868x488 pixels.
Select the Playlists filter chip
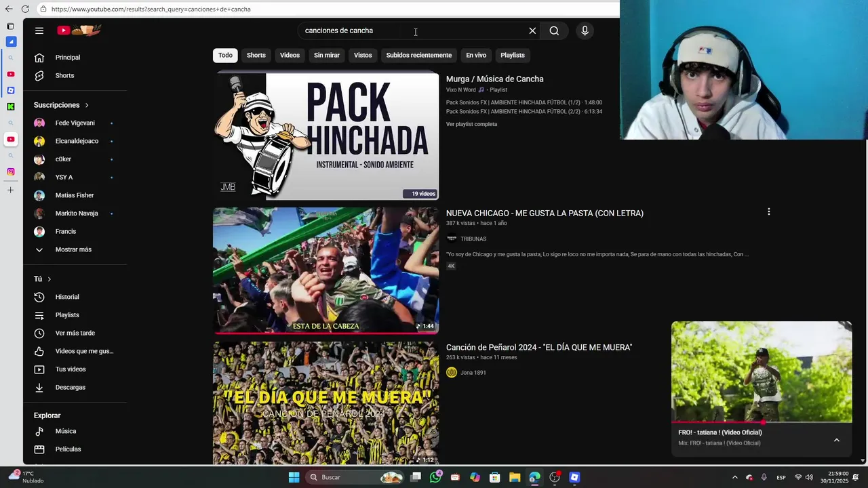(x=513, y=55)
